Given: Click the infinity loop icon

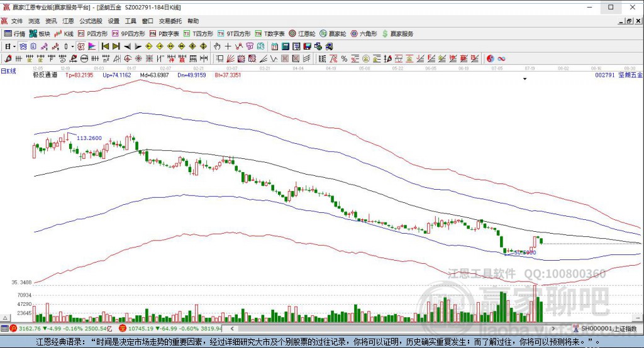Looking at the screenshot, I should tap(501, 58).
